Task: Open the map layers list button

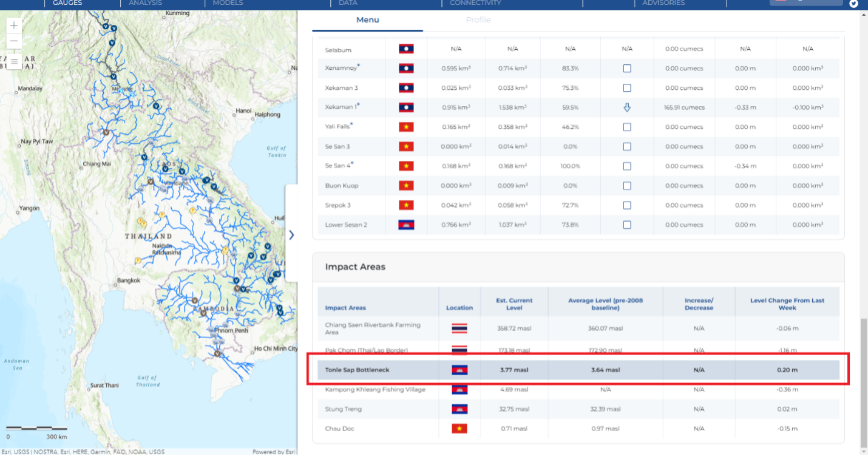Action: click(15, 61)
